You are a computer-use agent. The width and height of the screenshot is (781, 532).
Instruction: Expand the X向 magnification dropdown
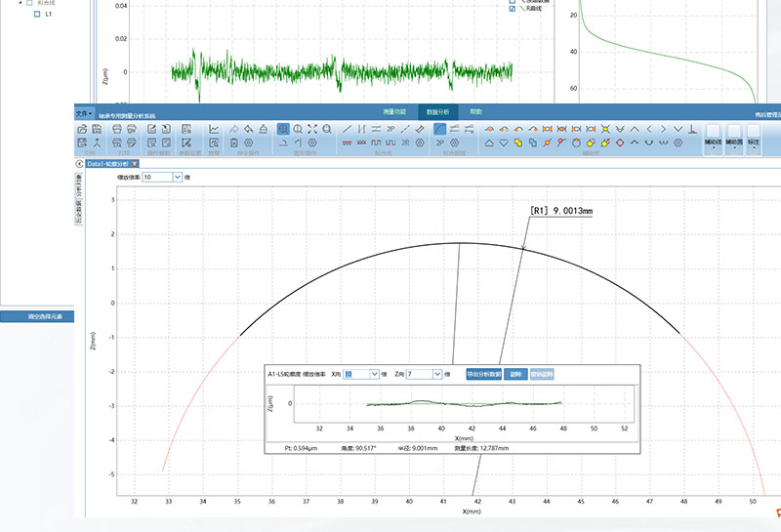[376, 374]
